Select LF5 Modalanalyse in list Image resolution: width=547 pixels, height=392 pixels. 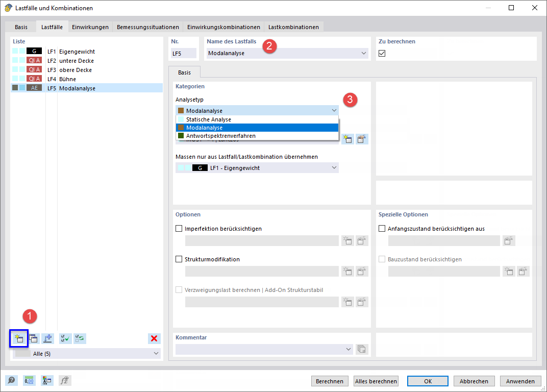87,88
